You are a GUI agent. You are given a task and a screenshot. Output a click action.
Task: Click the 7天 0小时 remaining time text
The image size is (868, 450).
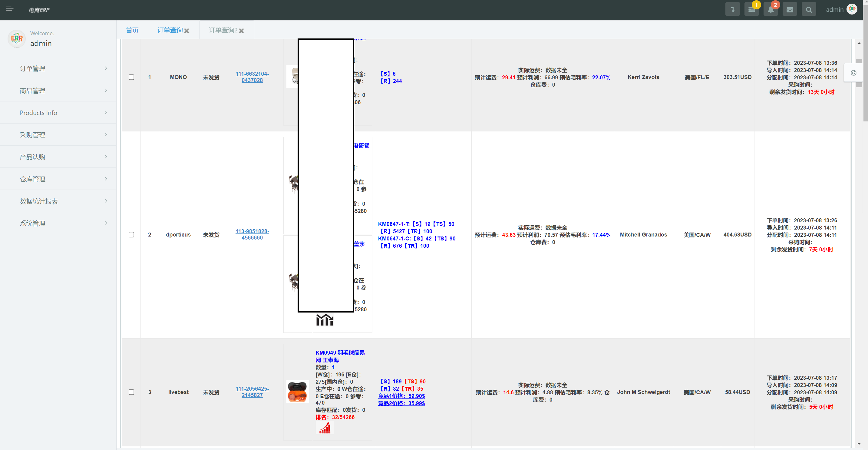click(821, 250)
